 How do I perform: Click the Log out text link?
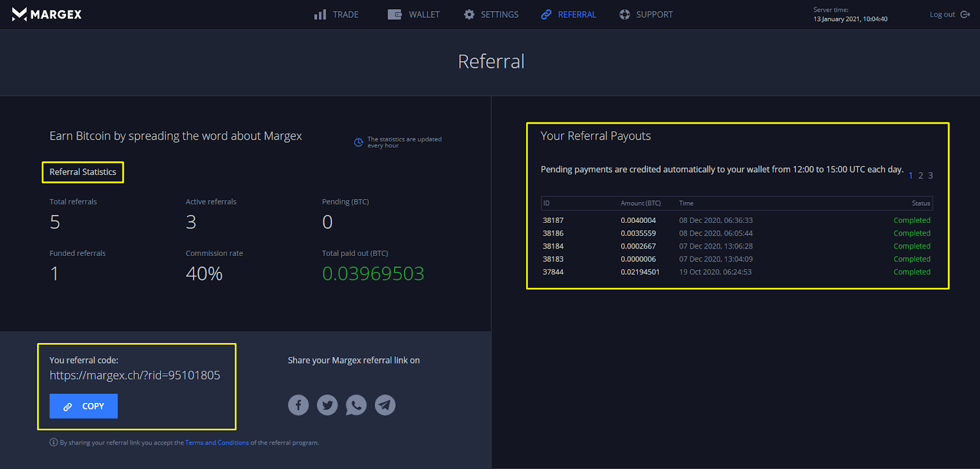942,15
